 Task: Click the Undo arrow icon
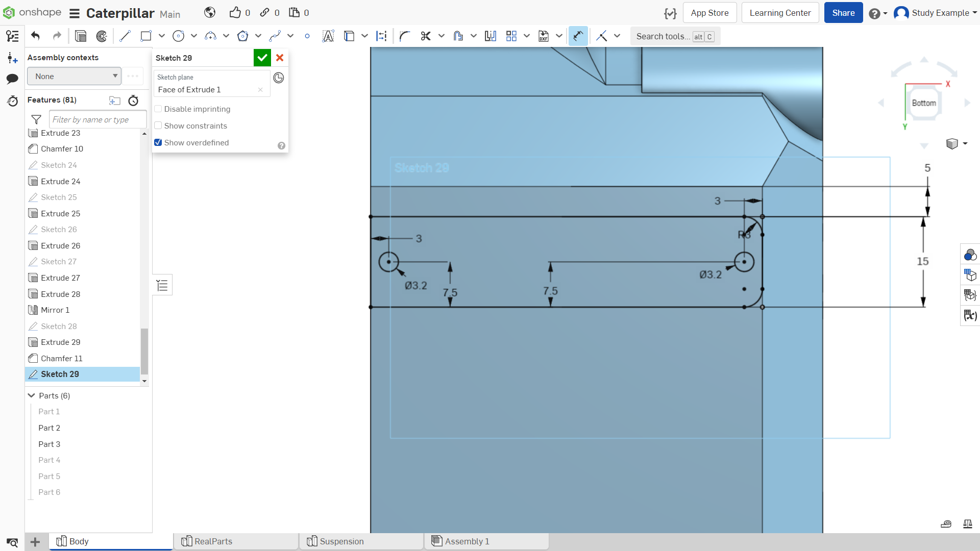point(35,36)
